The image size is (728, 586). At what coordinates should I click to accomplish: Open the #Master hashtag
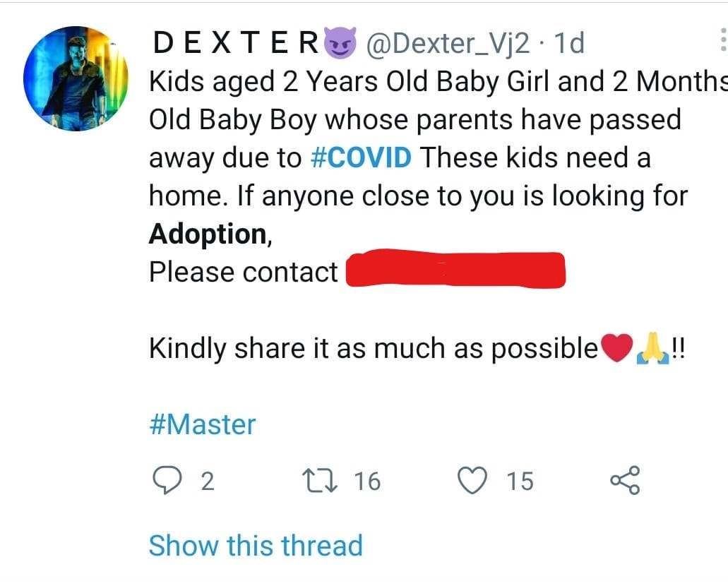(x=203, y=425)
